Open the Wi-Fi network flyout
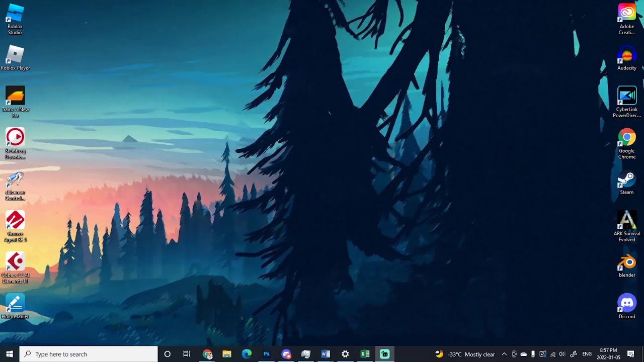The image size is (644, 362). click(552, 354)
